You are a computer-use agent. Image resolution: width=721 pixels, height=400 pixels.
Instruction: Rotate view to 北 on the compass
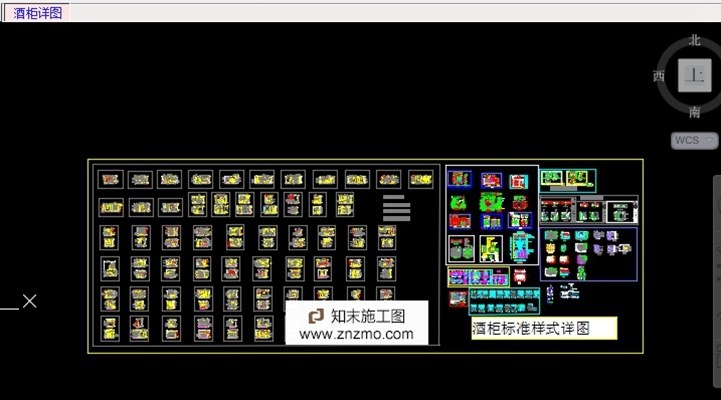(x=694, y=40)
